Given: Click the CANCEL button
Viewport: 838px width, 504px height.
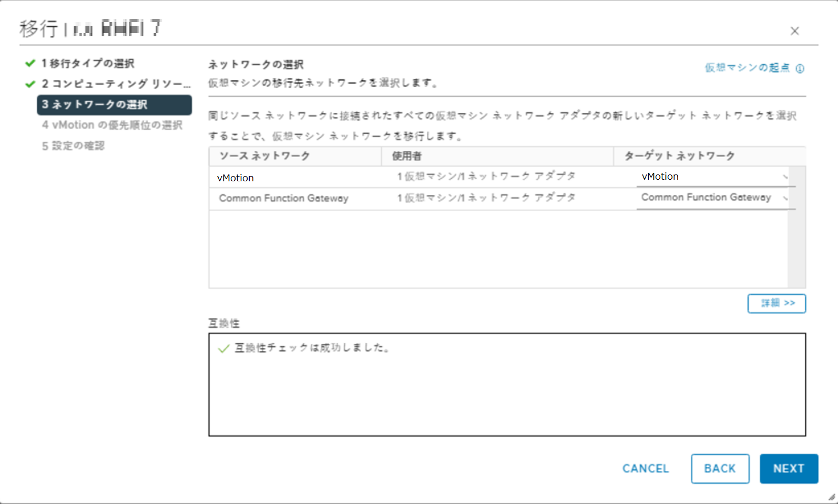Looking at the screenshot, I should 646,468.
